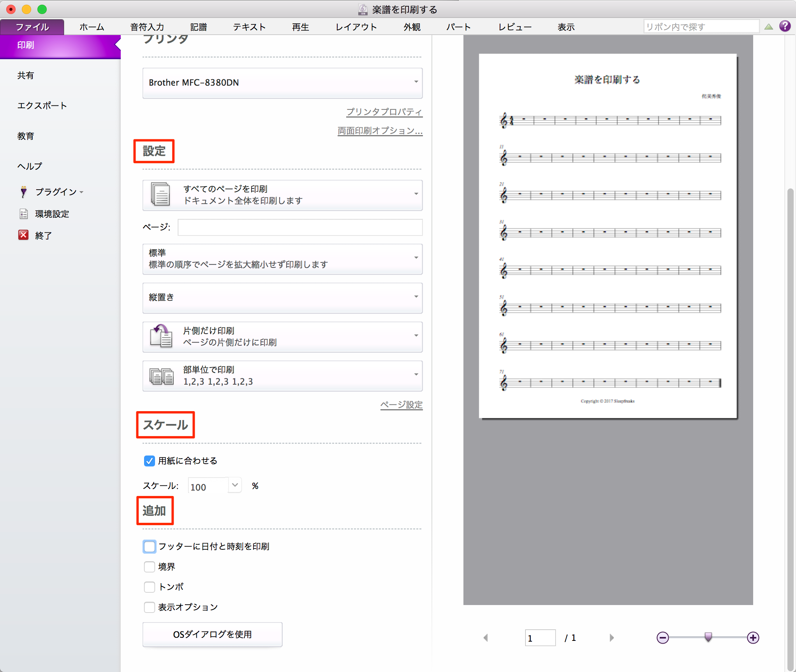This screenshot has width=796, height=672.
Task: Enable フッターに日付と時刻を印刷 checkbox
Action: pos(149,547)
